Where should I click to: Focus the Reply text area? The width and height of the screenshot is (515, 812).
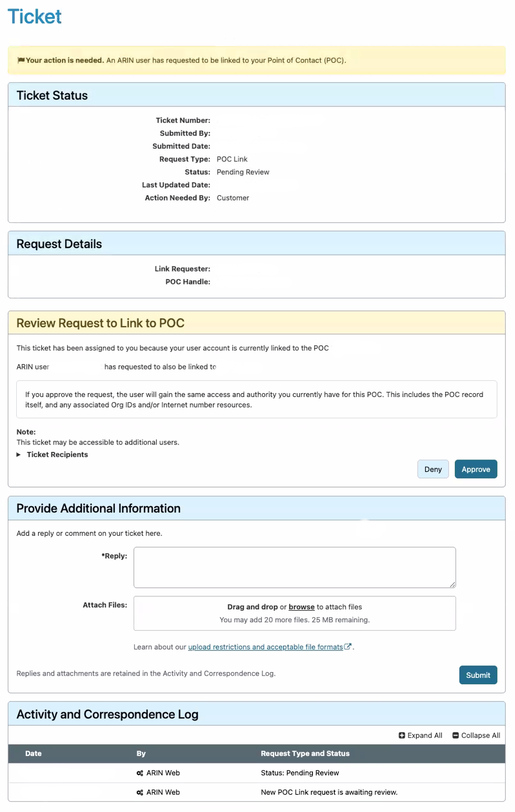coord(294,567)
